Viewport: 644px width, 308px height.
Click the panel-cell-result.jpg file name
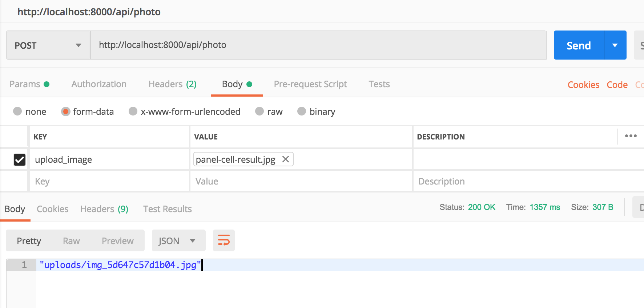point(236,159)
